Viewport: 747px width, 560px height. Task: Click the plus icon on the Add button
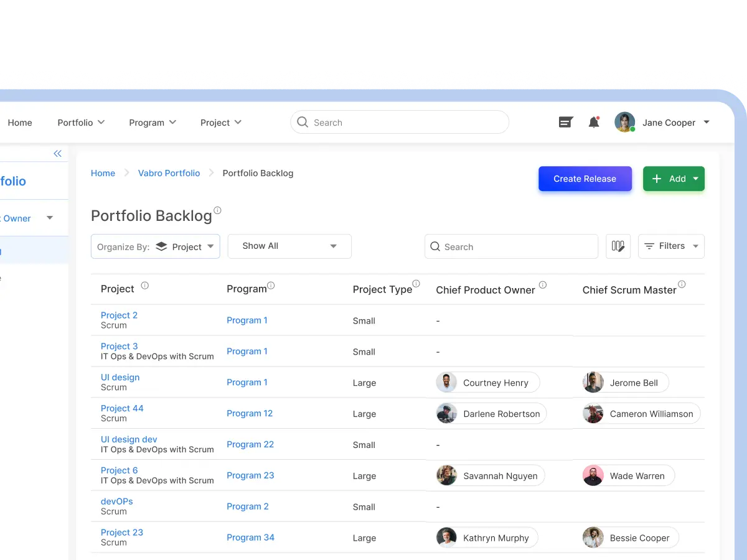tap(657, 179)
